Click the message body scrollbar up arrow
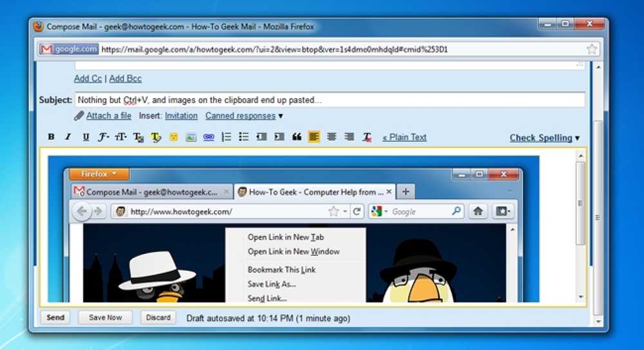This screenshot has width=644, height=350. (x=580, y=156)
